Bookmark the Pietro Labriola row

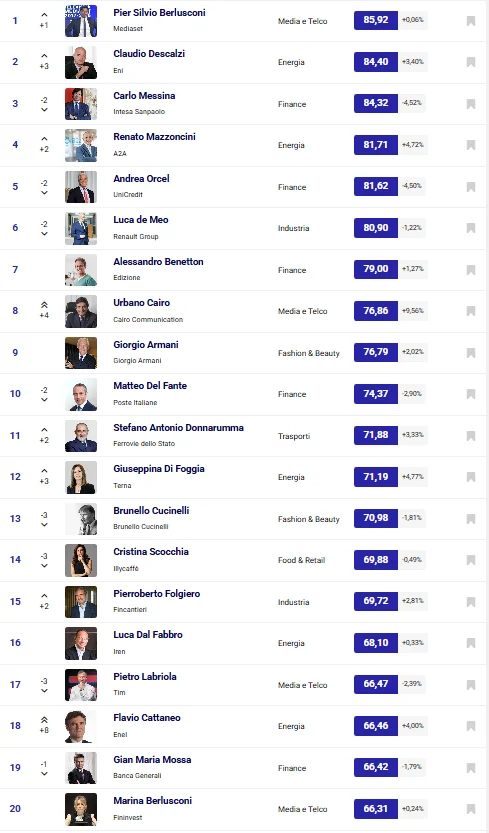tap(471, 684)
